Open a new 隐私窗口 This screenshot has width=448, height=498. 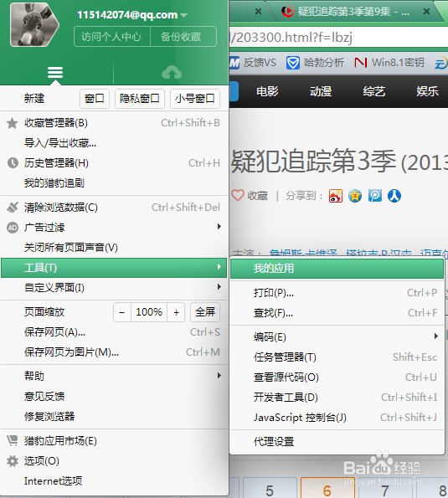140,99
